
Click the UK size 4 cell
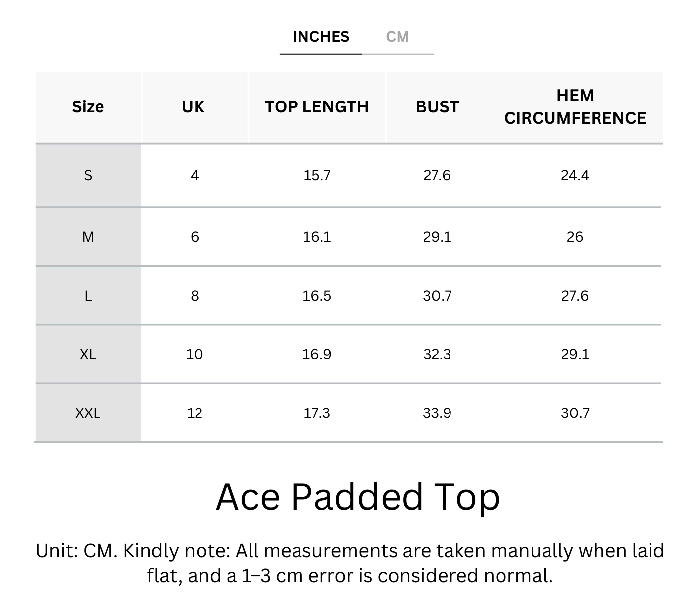pyautogui.click(x=195, y=175)
